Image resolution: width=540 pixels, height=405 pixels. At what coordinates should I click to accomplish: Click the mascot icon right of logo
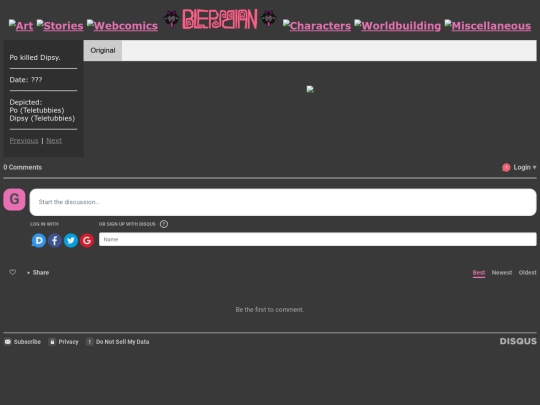[x=269, y=19]
